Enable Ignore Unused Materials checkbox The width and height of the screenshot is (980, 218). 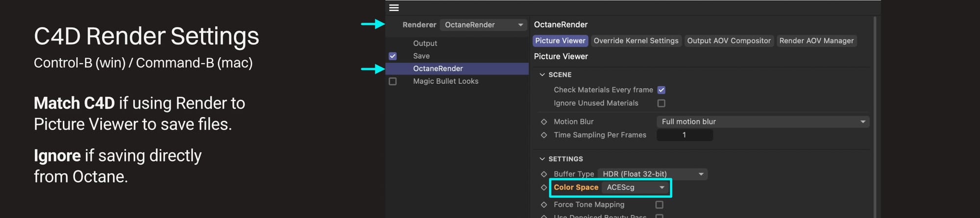pyautogui.click(x=661, y=103)
